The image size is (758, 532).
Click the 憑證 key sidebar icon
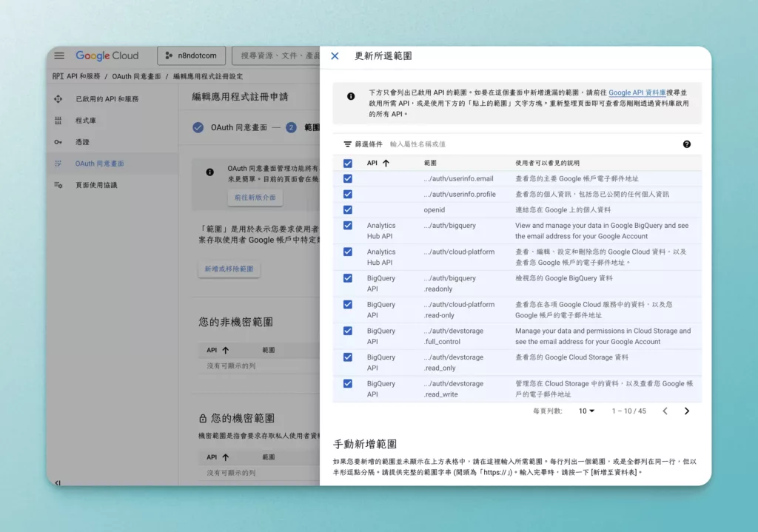point(58,142)
